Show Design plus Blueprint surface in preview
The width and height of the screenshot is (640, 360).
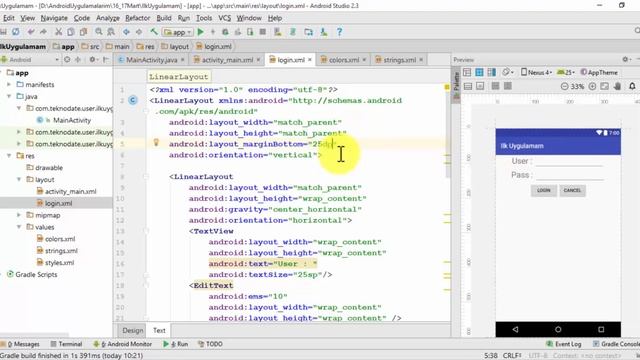[x=491, y=72]
